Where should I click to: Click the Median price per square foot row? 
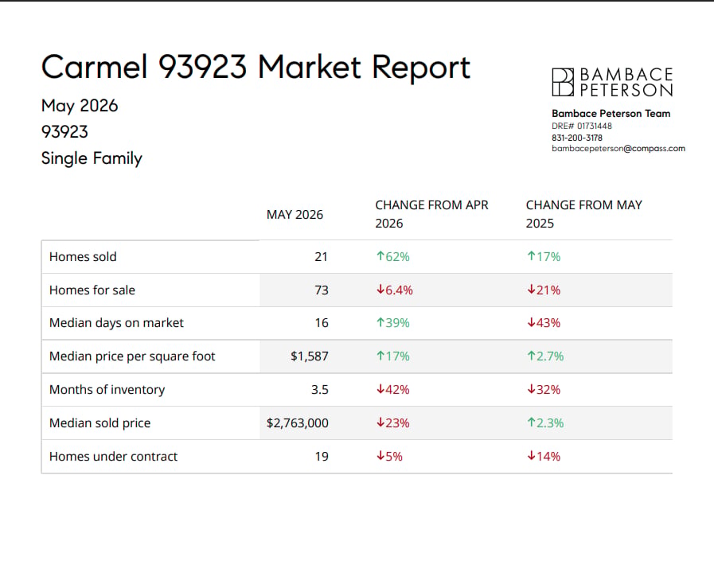coord(357,356)
